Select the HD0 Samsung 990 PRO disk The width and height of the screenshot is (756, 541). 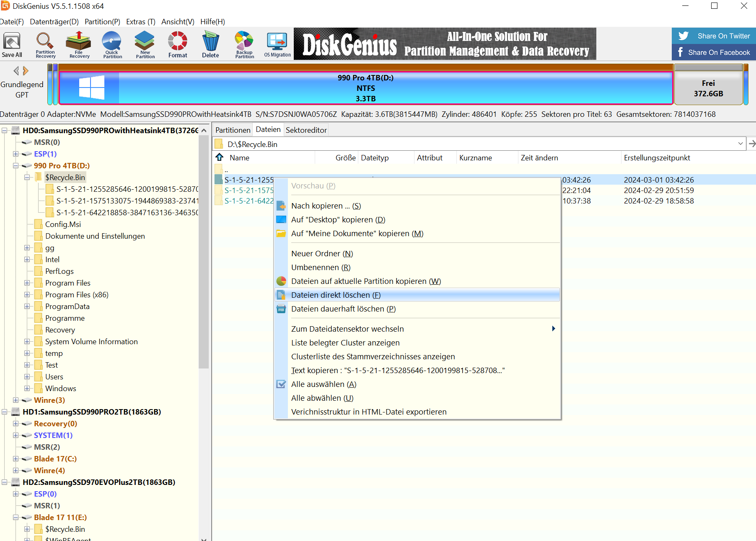[x=110, y=131]
